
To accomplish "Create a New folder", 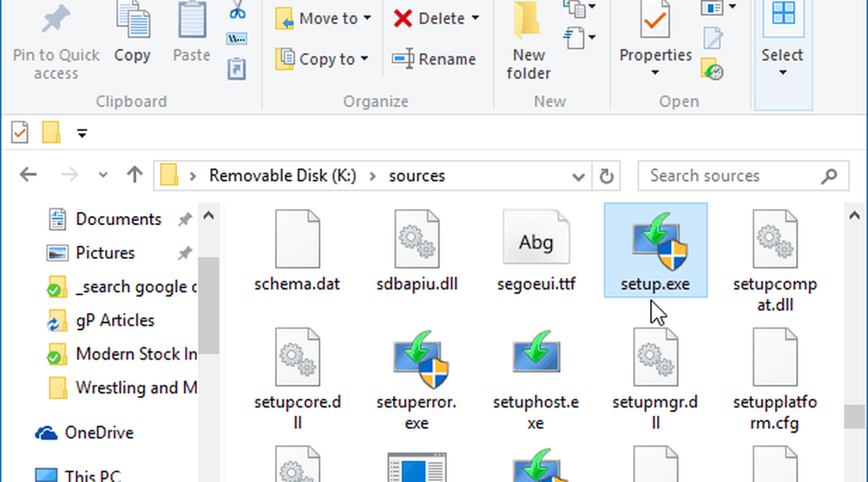I will 528,42.
